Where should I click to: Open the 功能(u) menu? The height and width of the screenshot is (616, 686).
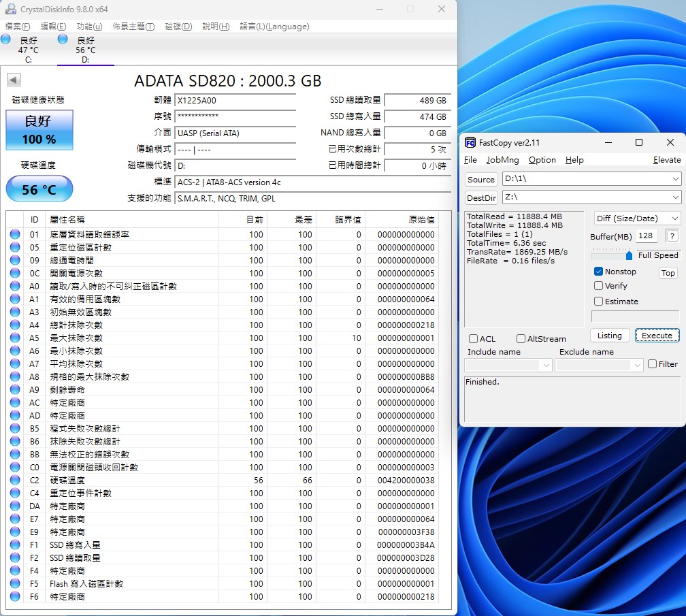coord(89,27)
